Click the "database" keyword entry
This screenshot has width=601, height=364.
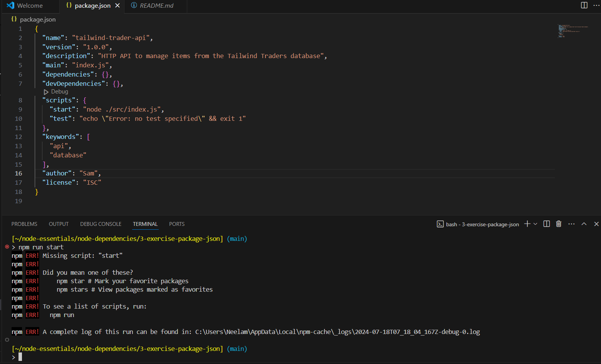click(68, 155)
